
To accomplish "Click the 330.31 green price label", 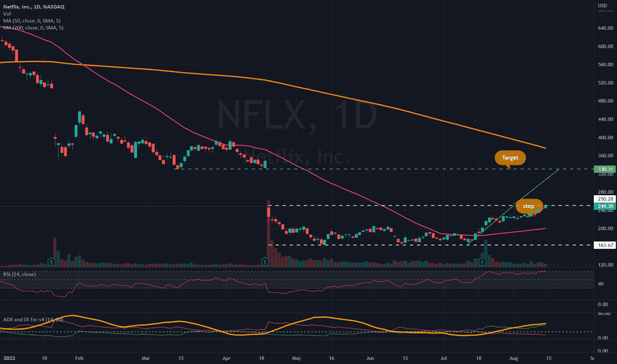I will 605,169.
